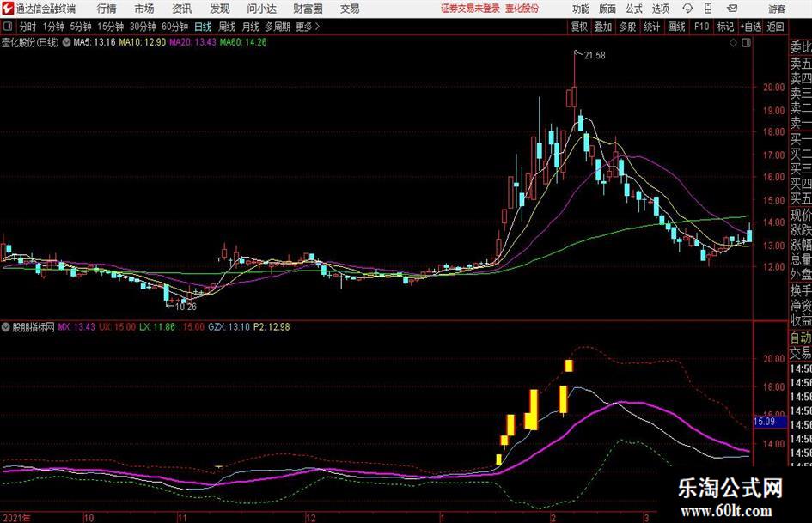Image resolution: width=812 pixels, height=523 pixels.
Task: Click the blue 15.09 axis price tag
Action: (x=770, y=422)
